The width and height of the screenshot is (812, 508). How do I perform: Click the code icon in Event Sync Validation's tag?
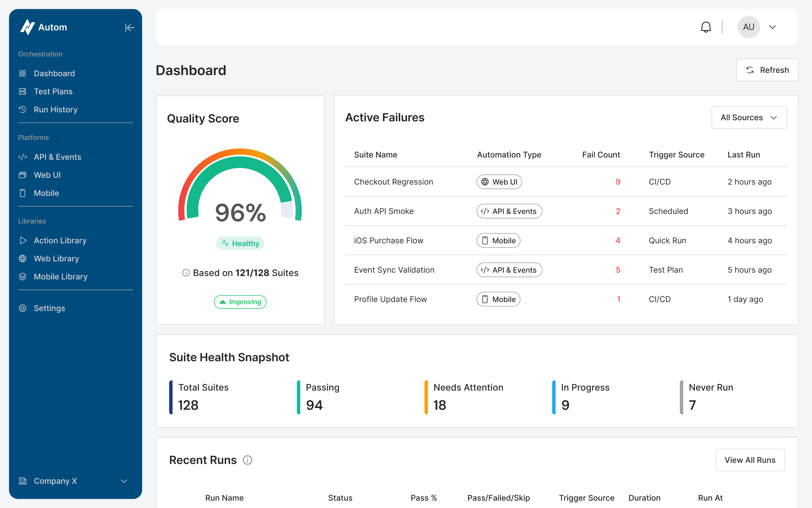(485, 270)
